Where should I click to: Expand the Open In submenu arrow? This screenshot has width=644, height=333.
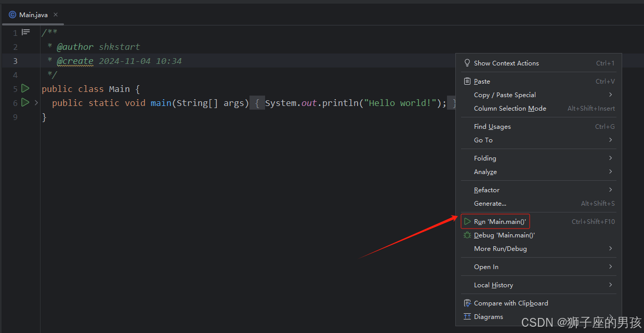tap(610, 267)
